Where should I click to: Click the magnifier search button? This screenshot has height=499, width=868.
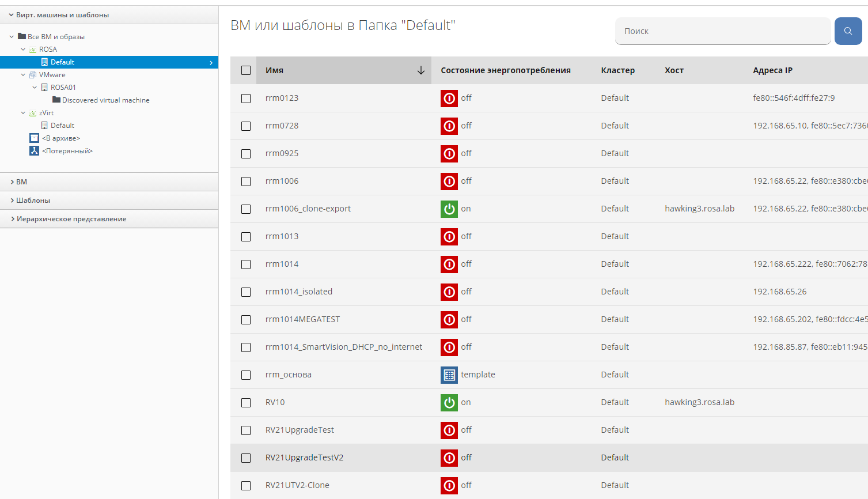click(x=848, y=31)
